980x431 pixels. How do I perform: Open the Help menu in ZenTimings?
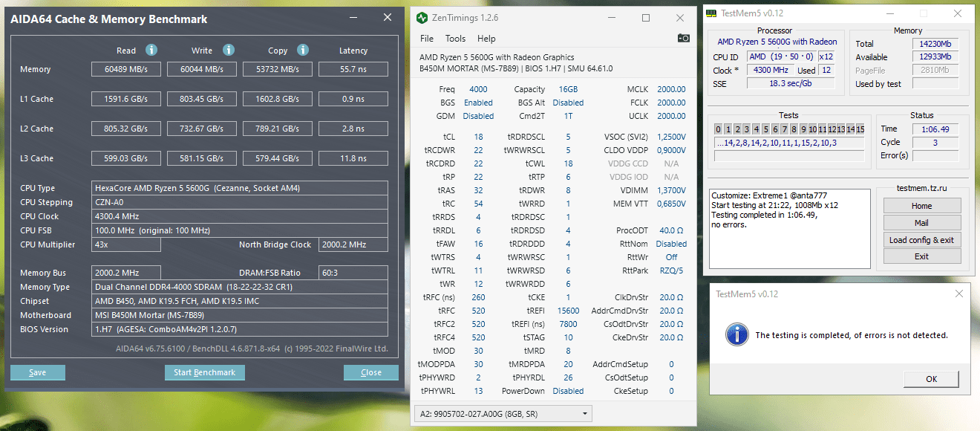pyautogui.click(x=486, y=39)
